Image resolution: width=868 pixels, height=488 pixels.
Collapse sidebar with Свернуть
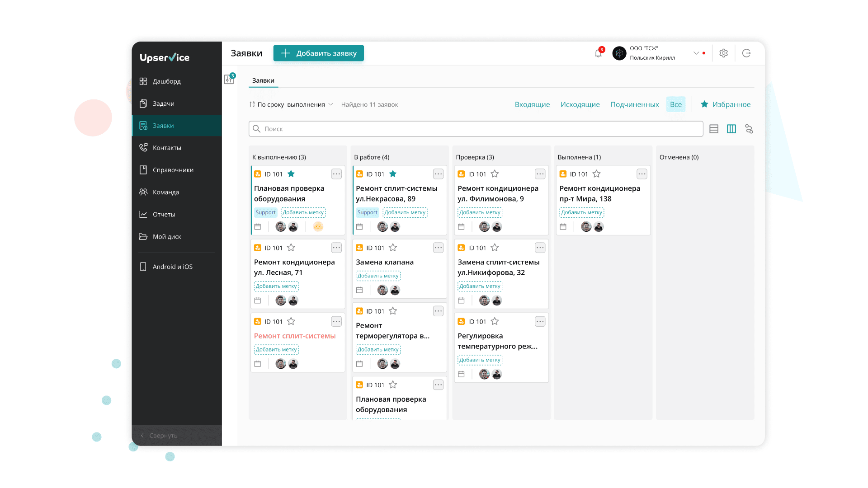(x=177, y=436)
